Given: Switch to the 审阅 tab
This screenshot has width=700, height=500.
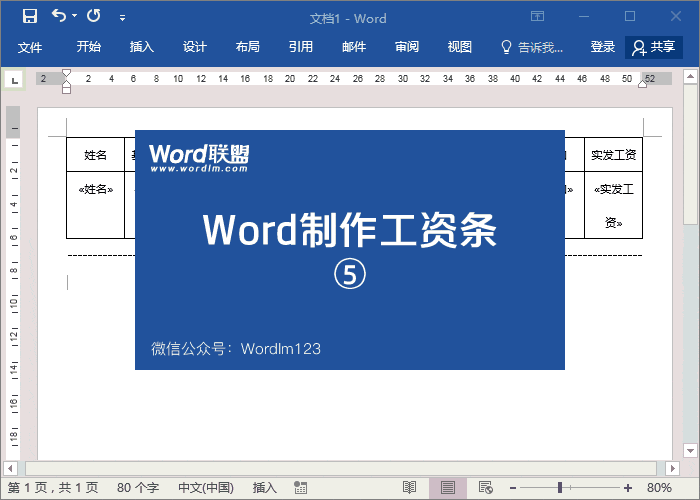Looking at the screenshot, I should coord(407,46).
